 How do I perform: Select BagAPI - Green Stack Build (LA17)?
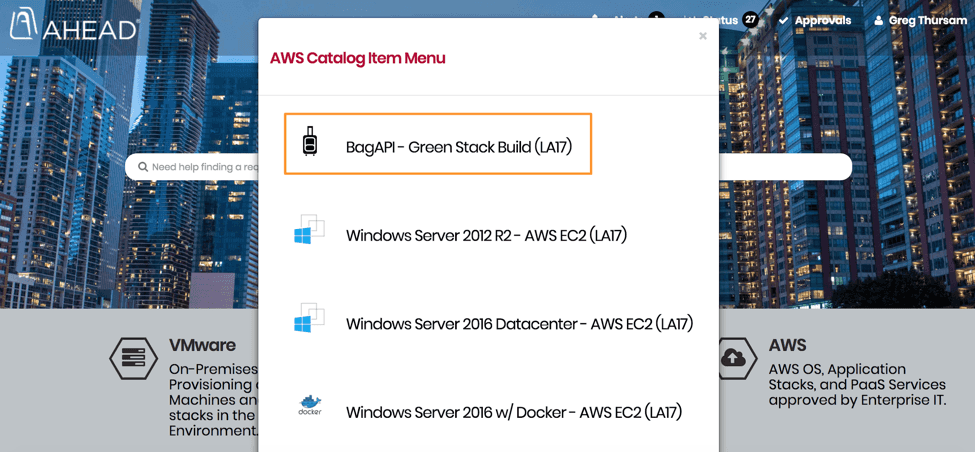438,144
